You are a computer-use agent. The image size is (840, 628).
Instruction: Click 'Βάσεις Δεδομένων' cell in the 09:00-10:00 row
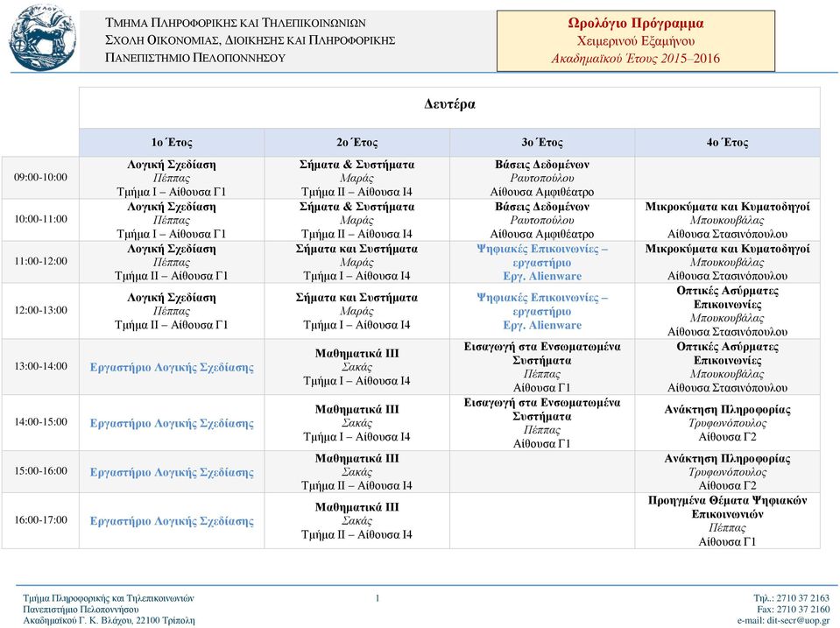tap(542, 178)
